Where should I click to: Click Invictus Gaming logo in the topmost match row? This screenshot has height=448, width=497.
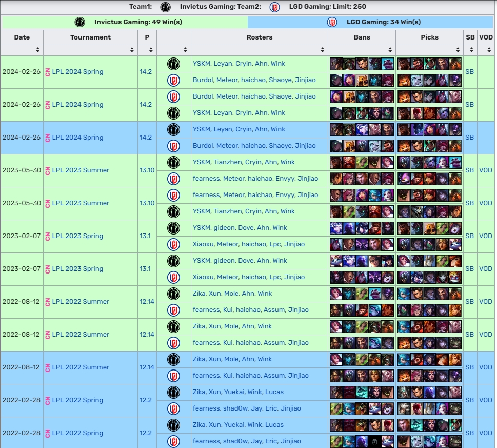(174, 64)
